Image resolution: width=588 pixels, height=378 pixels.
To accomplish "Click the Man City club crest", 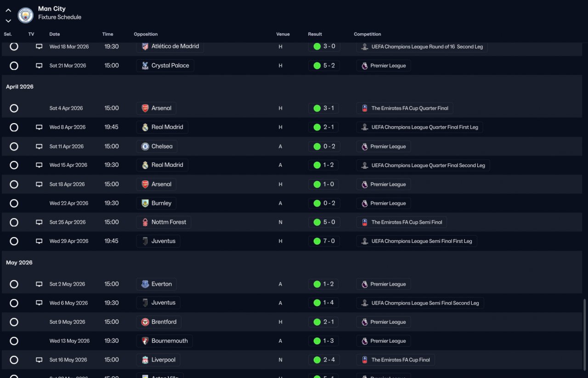I will (26, 15).
